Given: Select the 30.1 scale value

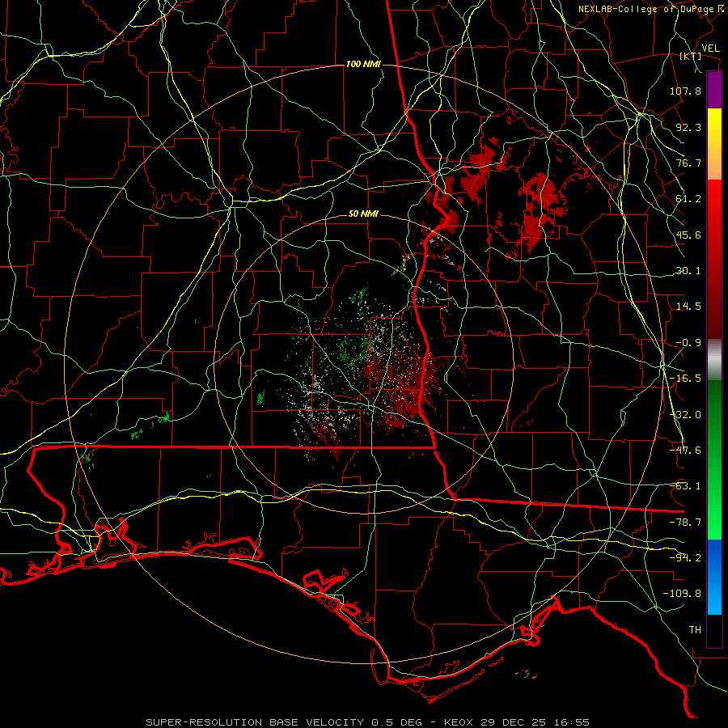Looking at the screenshot, I should 688,271.
